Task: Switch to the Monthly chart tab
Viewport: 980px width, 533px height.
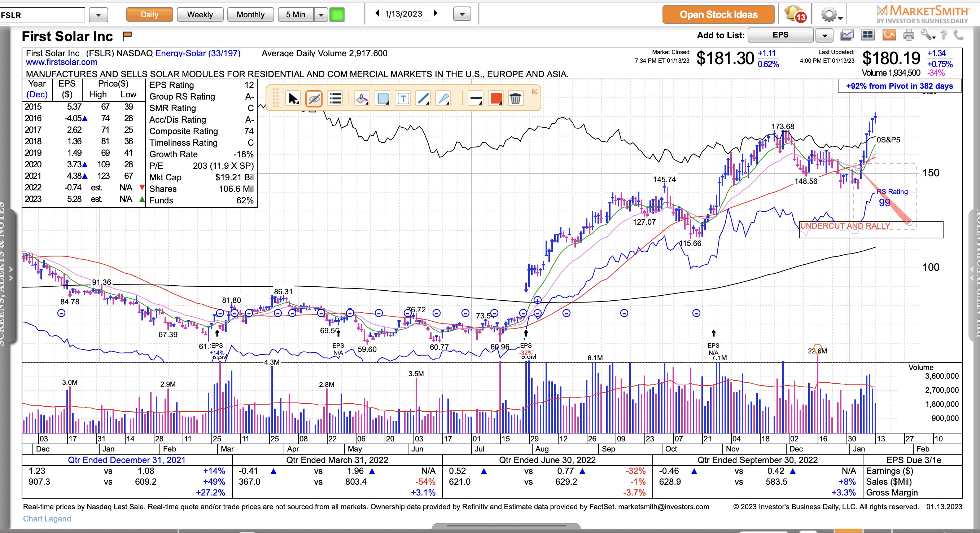Action: pos(250,14)
